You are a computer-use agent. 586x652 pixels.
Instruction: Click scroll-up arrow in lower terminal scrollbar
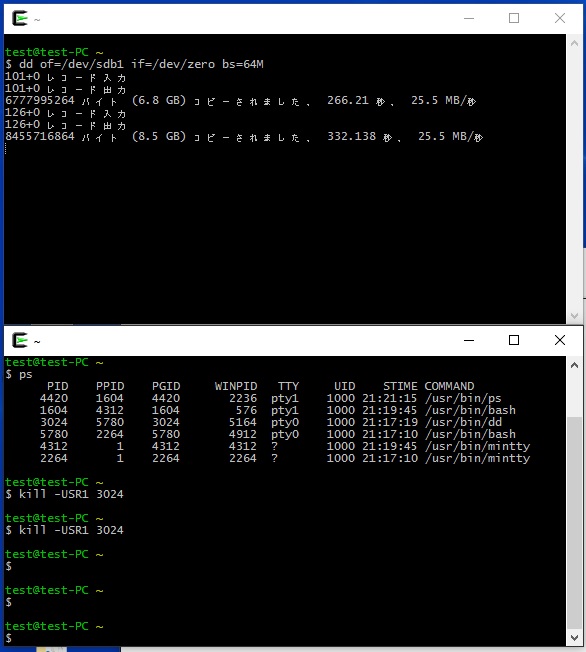[574, 366]
